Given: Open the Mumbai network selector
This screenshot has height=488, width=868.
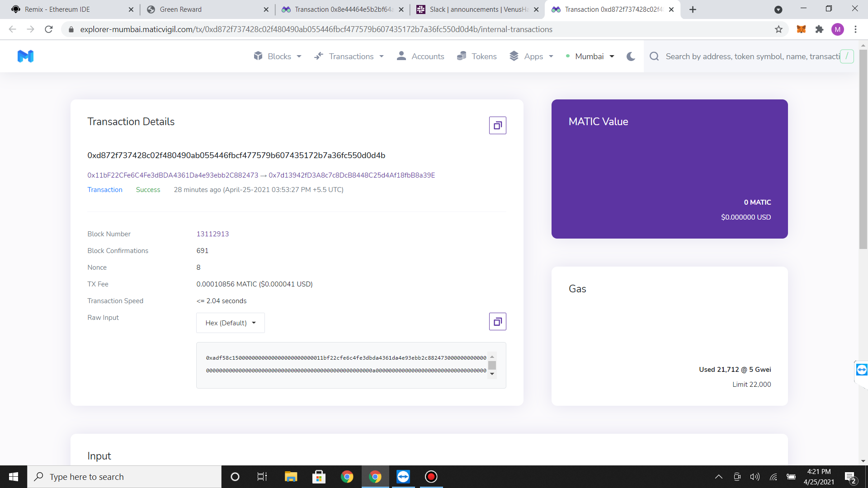Looking at the screenshot, I should [x=590, y=56].
